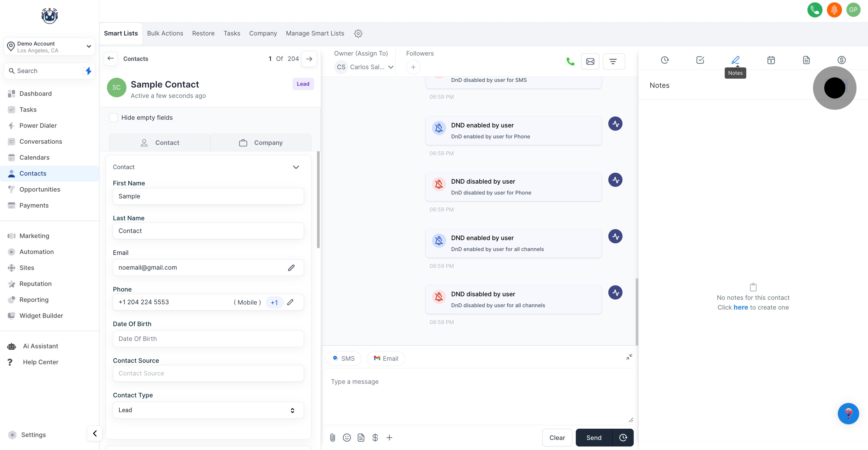Open the appointments calendar icon in right panel
The height and width of the screenshot is (450, 868).
coord(771,60)
